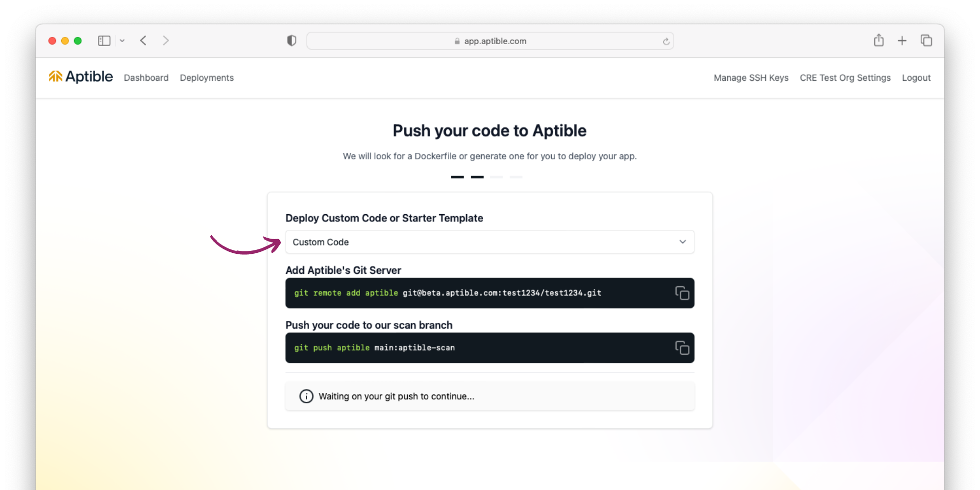Expand the sidebar options chevron
The width and height of the screenshot is (980, 490).
pyautogui.click(x=122, y=41)
